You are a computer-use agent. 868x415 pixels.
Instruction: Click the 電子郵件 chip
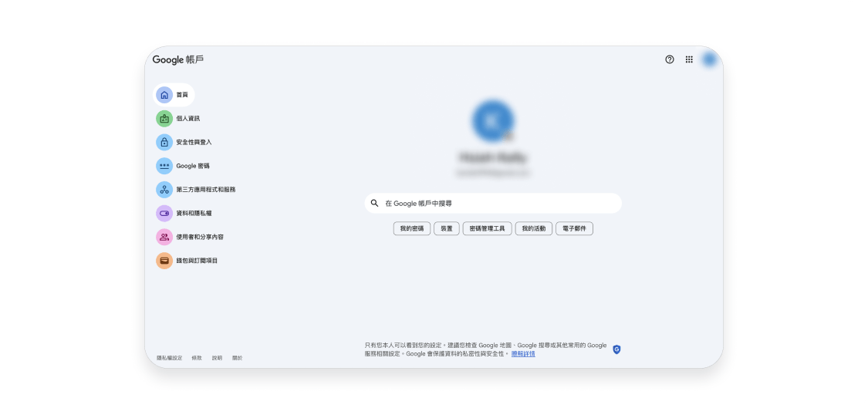pos(574,228)
